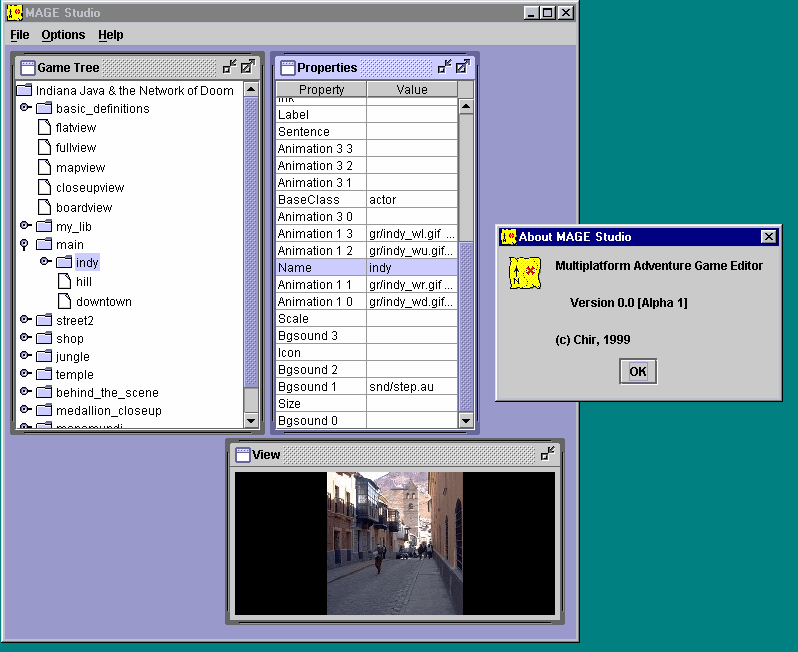
Task: Select the fullview document icon
Action: [45, 147]
